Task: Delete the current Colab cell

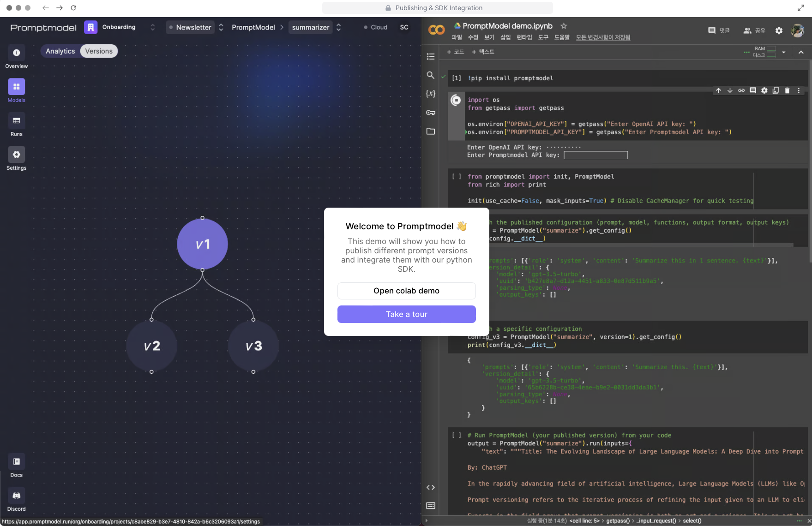Action: [x=788, y=90]
